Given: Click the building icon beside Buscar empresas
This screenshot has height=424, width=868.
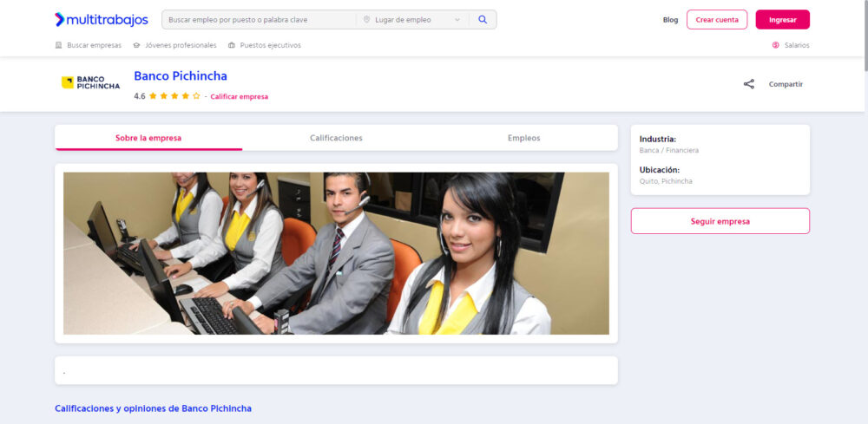Looking at the screenshot, I should click(59, 45).
